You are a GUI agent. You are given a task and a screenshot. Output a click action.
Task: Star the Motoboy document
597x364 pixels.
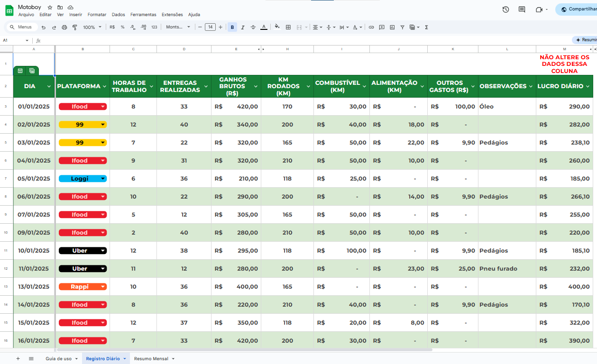(50, 8)
